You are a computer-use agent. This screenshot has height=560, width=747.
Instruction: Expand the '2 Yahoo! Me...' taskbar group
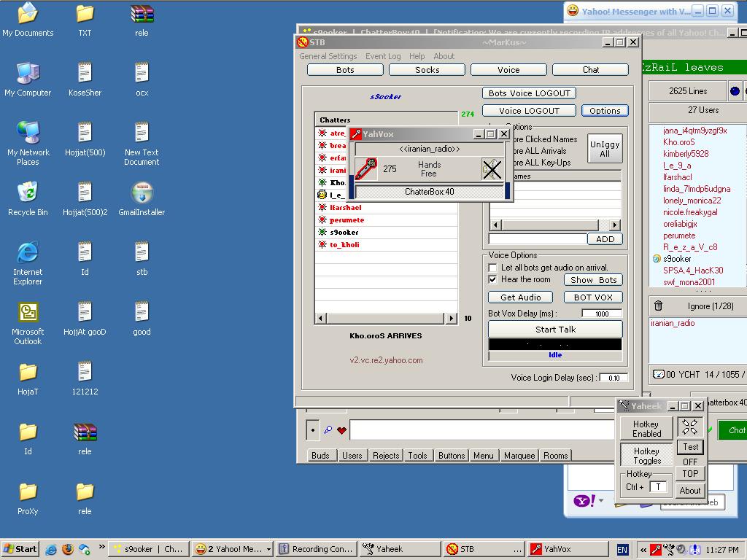[268, 549]
